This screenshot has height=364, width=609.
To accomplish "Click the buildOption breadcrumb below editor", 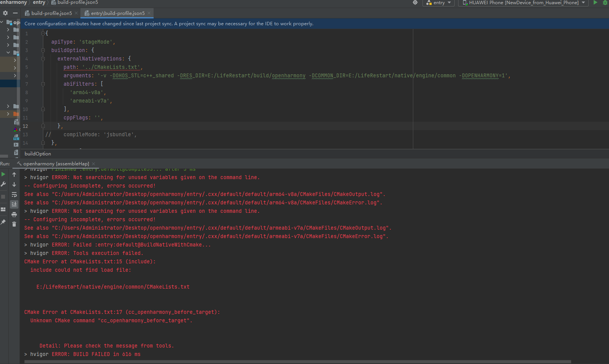I will pyautogui.click(x=38, y=153).
